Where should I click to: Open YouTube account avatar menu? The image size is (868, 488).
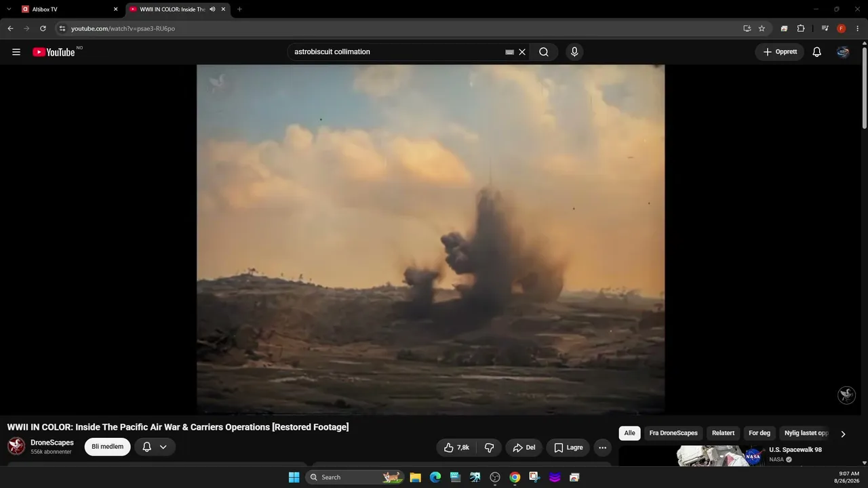[x=843, y=52]
